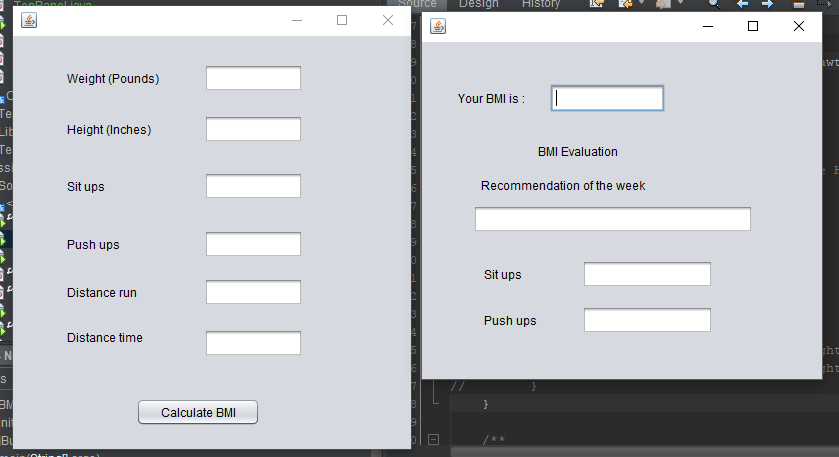Maximize the BMI results window
839x457 pixels.
click(x=753, y=26)
